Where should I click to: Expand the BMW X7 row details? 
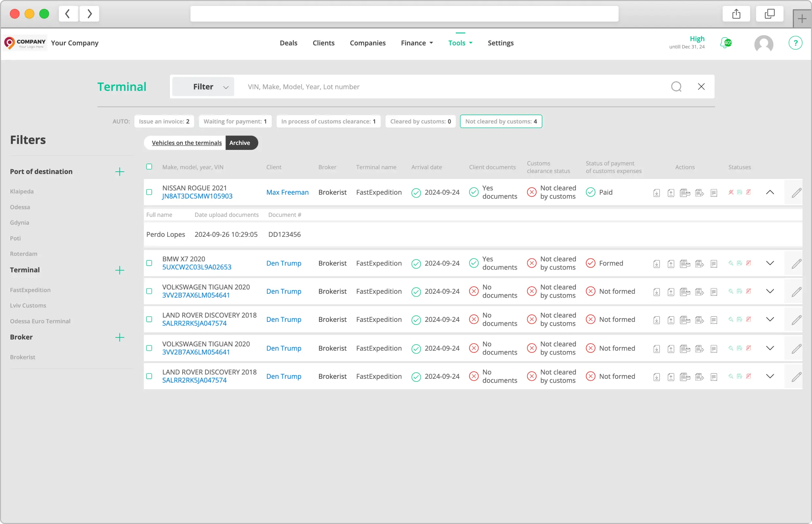[770, 263]
